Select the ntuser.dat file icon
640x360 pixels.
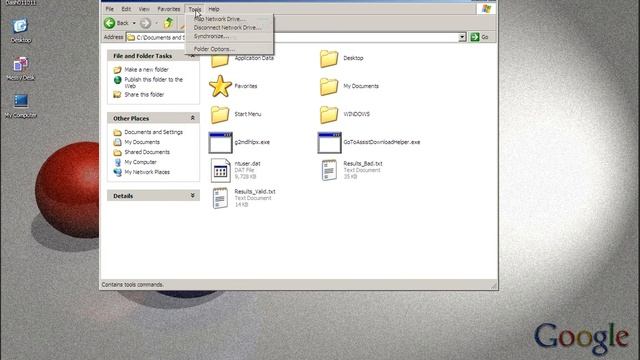coord(220,170)
